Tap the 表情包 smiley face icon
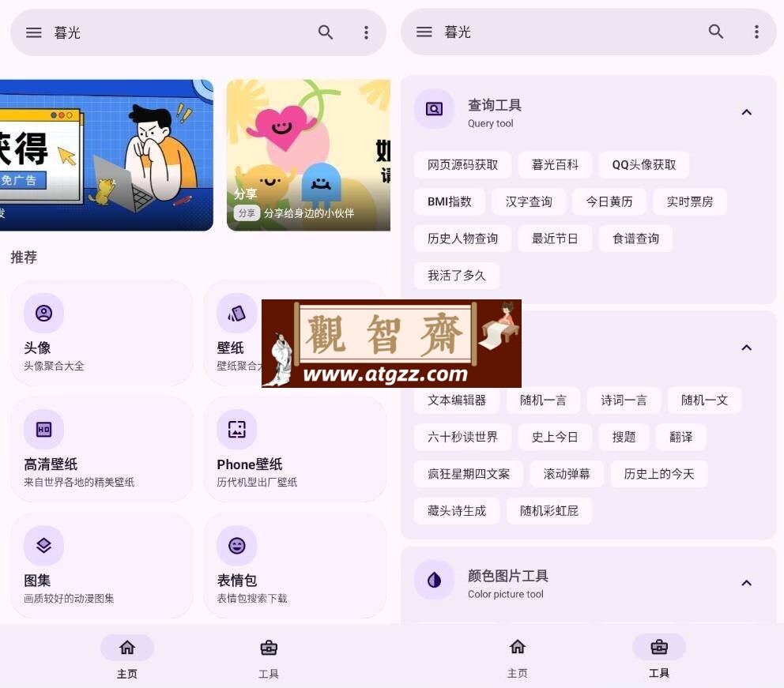 click(x=237, y=546)
